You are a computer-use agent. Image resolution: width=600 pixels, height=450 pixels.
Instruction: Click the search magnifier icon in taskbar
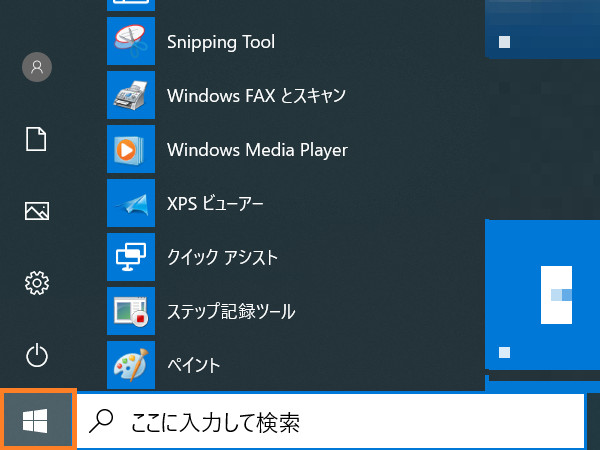tap(101, 421)
